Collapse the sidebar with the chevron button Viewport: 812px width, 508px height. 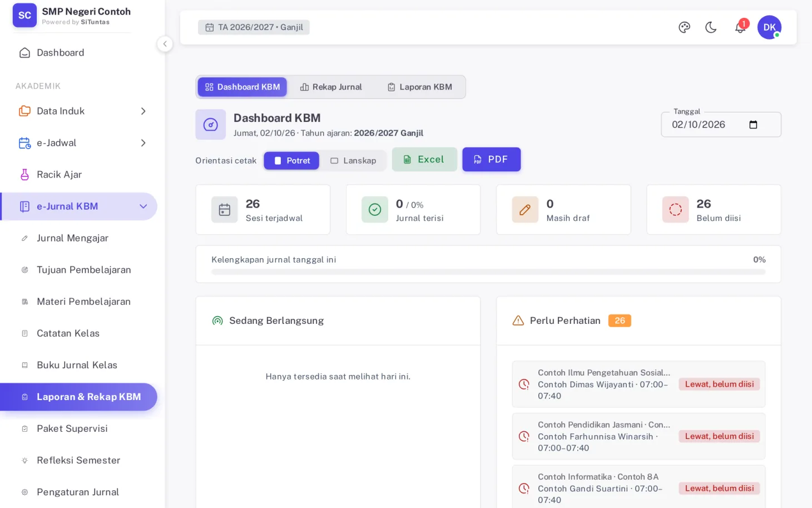click(165, 44)
